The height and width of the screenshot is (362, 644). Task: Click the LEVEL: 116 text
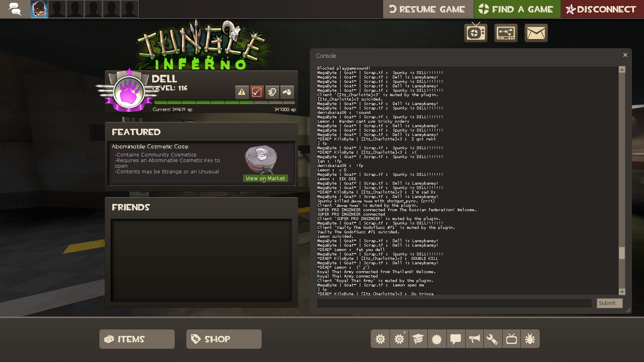point(170,88)
